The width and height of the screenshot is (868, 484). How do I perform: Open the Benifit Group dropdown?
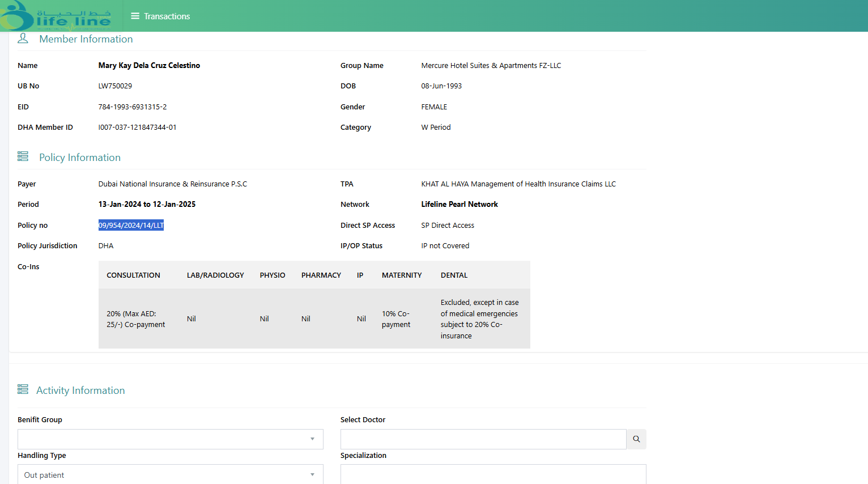pos(170,439)
